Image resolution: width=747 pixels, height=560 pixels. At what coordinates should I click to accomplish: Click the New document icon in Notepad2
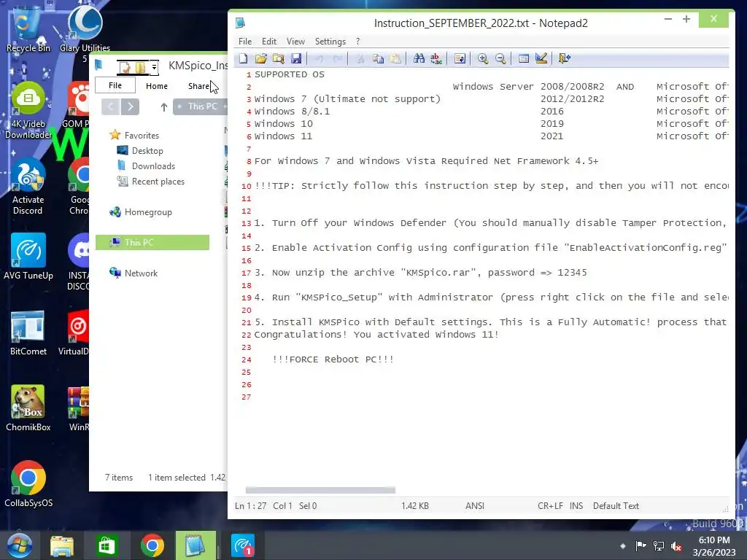point(244,58)
